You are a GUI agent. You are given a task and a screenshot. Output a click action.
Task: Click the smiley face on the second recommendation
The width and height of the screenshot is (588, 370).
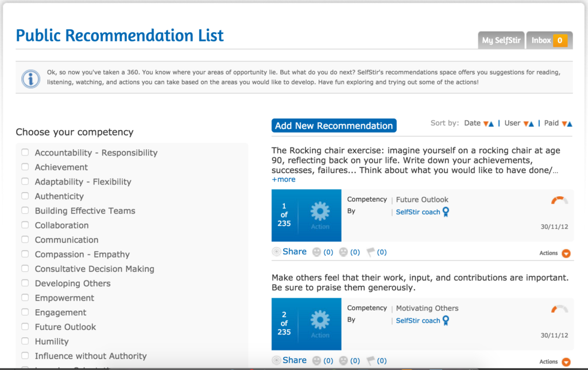coord(317,361)
